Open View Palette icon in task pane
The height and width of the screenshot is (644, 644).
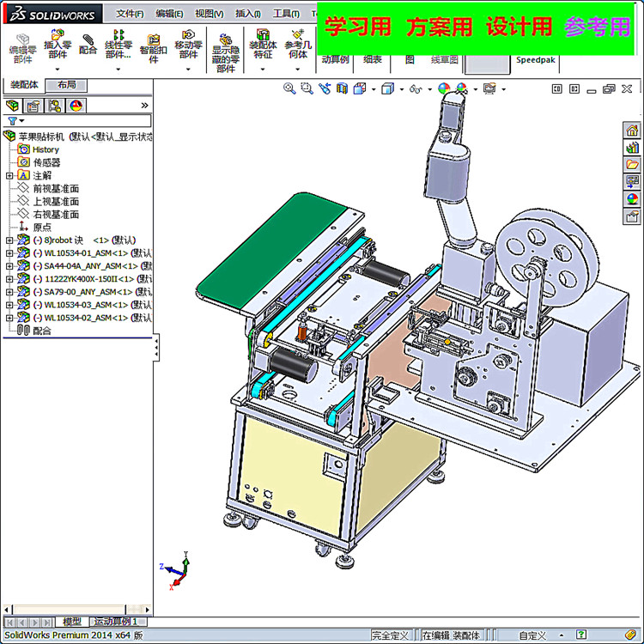632,181
